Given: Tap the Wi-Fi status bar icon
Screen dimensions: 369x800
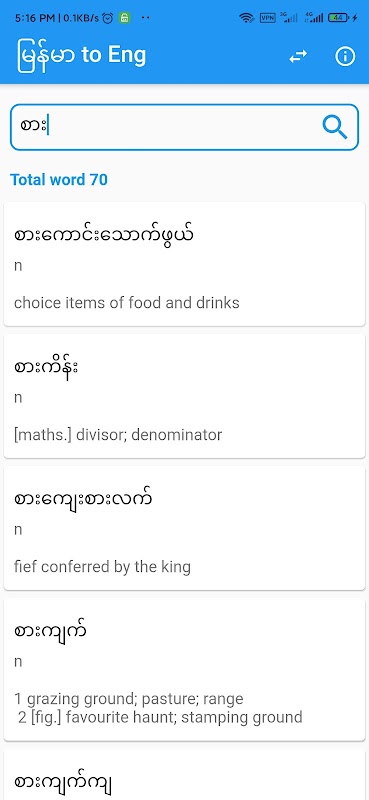Looking at the screenshot, I should coord(247,18).
